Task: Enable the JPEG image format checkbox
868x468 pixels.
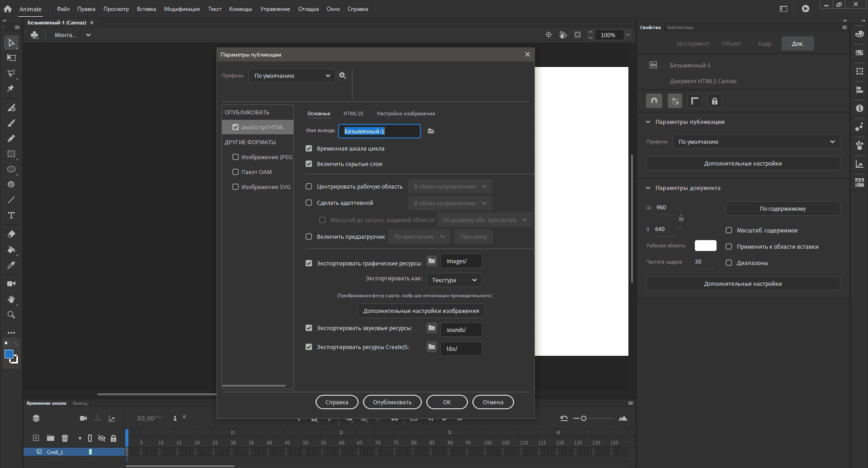Action: tap(236, 157)
